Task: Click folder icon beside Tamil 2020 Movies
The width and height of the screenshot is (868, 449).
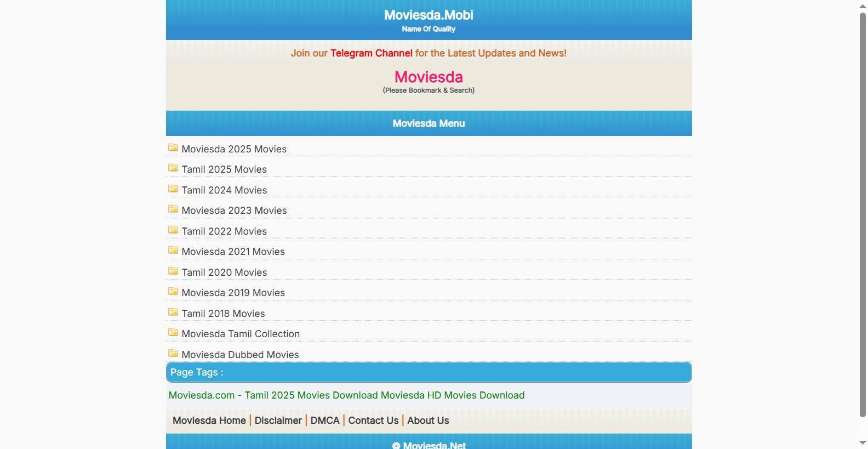Action: tap(173, 271)
